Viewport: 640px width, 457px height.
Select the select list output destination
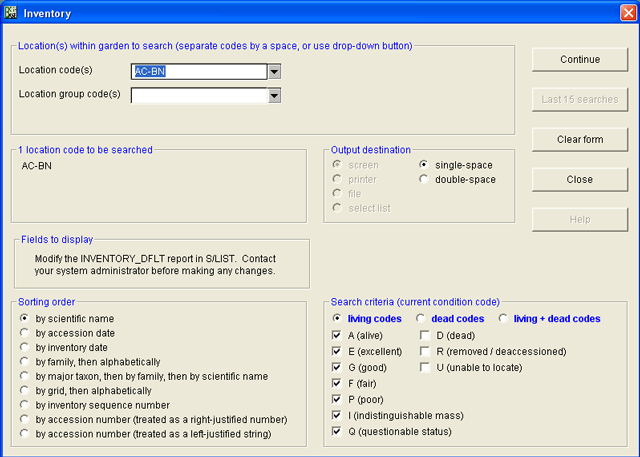[x=337, y=208]
